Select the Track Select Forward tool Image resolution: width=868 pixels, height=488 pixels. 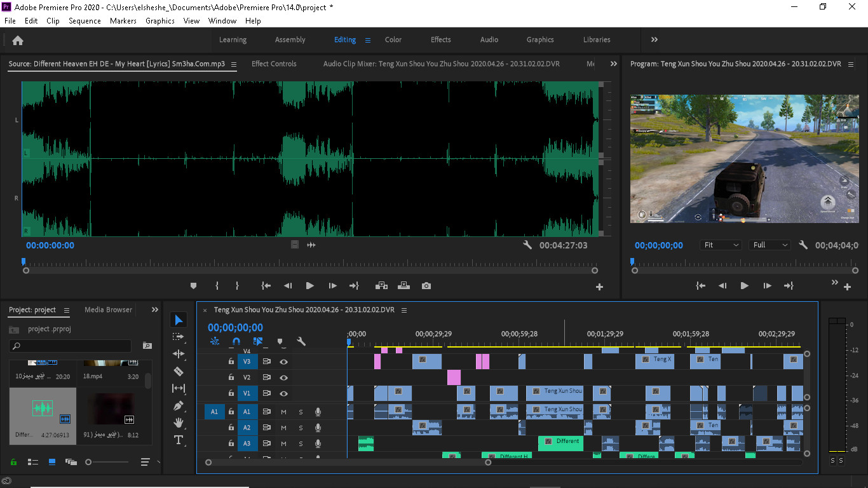[179, 337]
